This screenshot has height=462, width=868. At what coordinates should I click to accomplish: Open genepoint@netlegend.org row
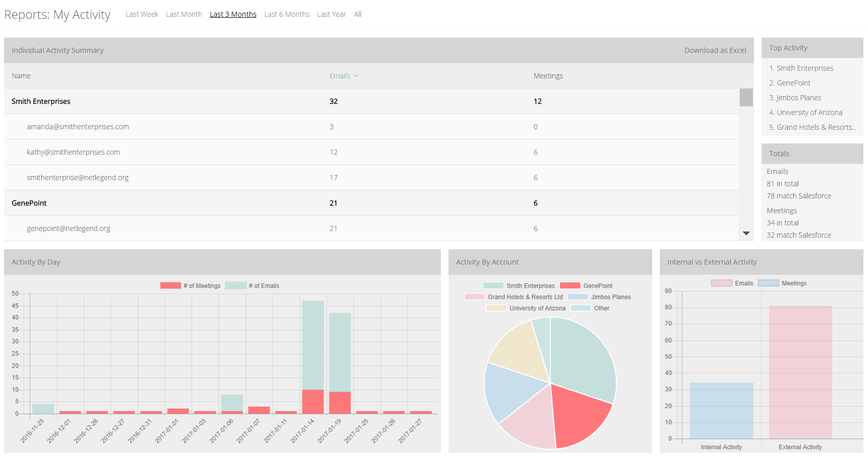(x=372, y=228)
